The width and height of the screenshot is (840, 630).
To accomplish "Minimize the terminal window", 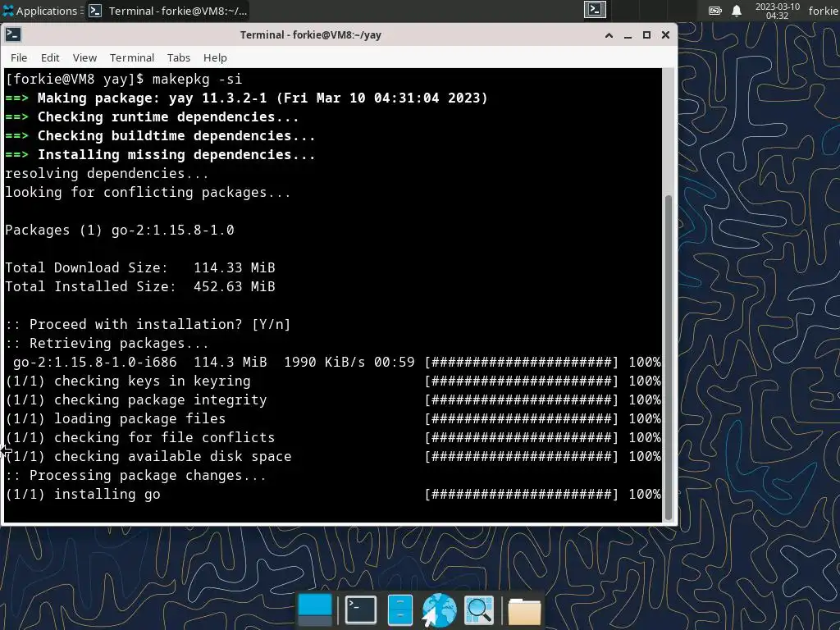I will [628, 35].
